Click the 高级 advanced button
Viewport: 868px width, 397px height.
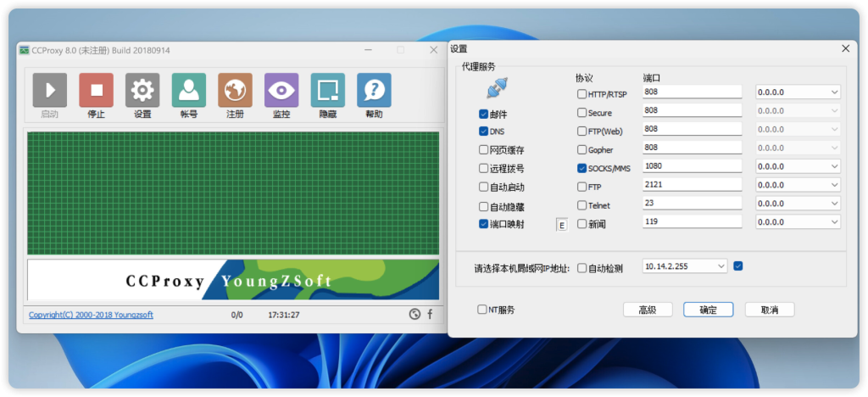pyautogui.click(x=648, y=310)
